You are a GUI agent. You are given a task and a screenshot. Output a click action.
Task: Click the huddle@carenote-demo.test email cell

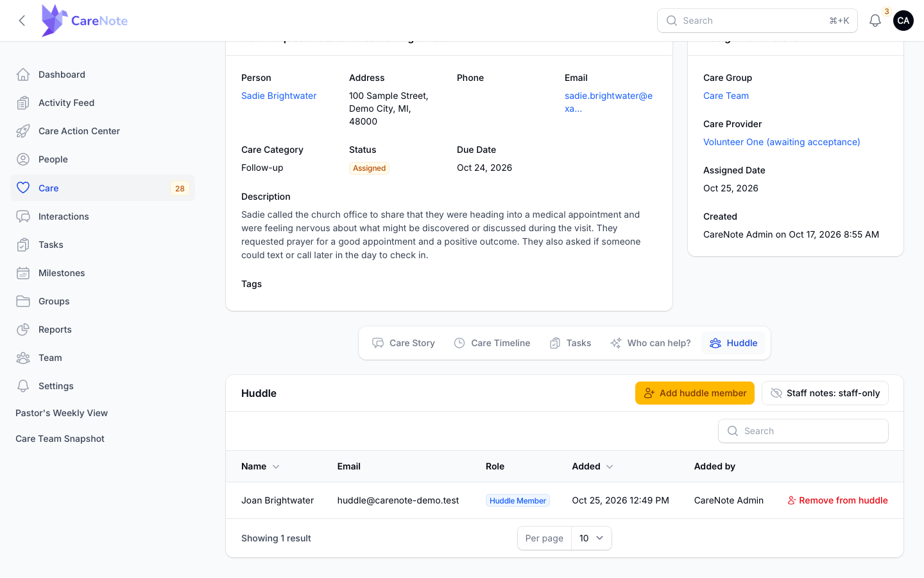pyautogui.click(x=398, y=500)
